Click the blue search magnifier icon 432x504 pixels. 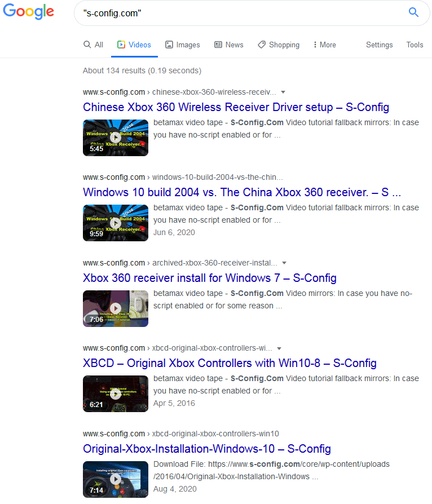tap(413, 12)
